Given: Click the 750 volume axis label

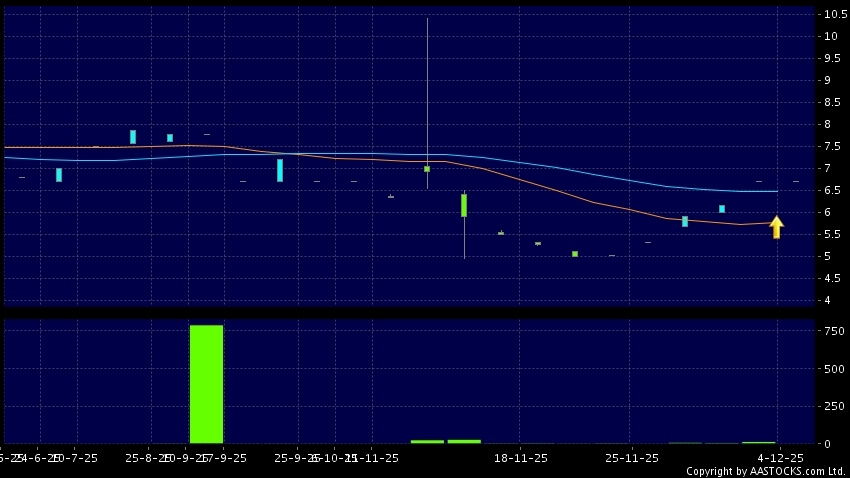Looking at the screenshot, I should (x=834, y=331).
